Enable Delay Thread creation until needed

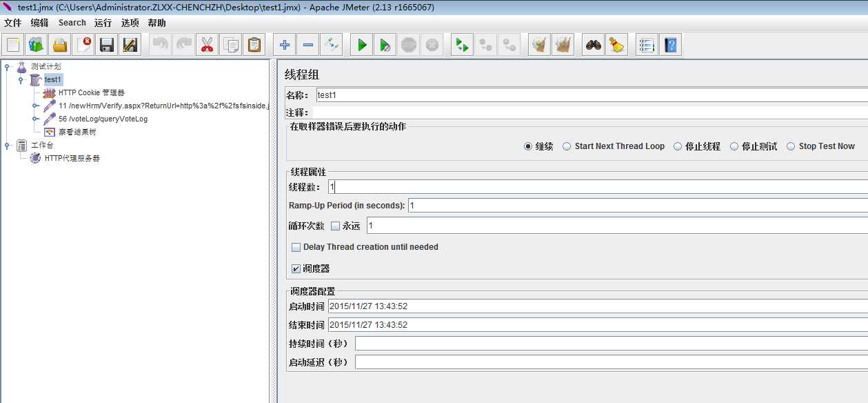click(296, 247)
